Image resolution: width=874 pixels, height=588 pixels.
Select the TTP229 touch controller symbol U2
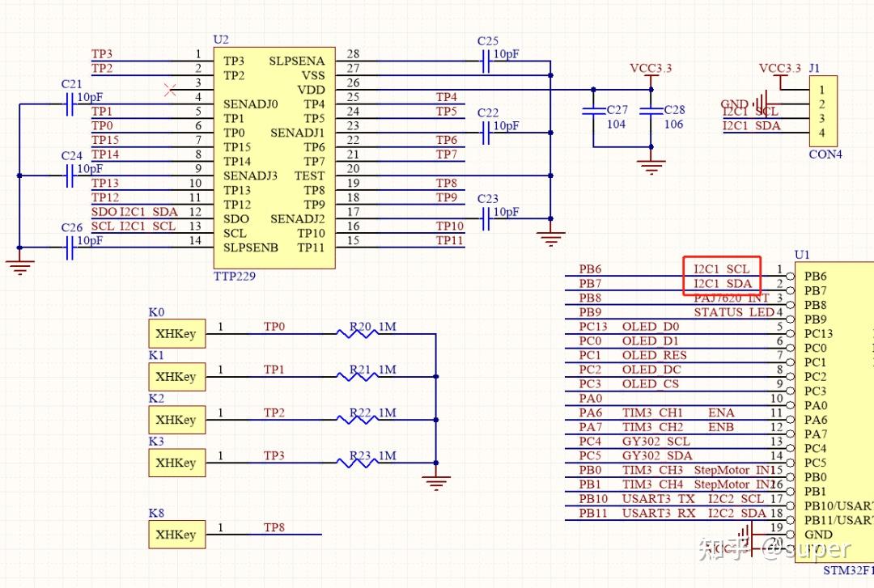pos(271,154)
